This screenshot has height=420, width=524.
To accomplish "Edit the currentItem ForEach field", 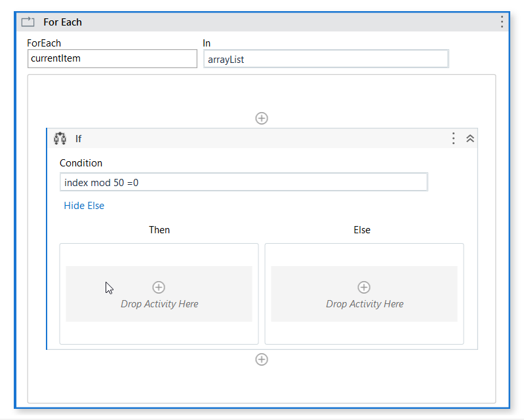I will point(112,59).
